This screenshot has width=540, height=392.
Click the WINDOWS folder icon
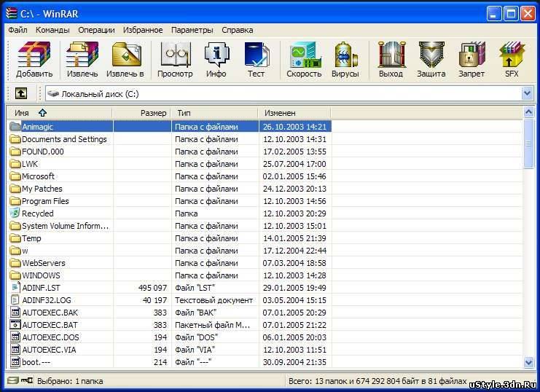click(15, 275)
